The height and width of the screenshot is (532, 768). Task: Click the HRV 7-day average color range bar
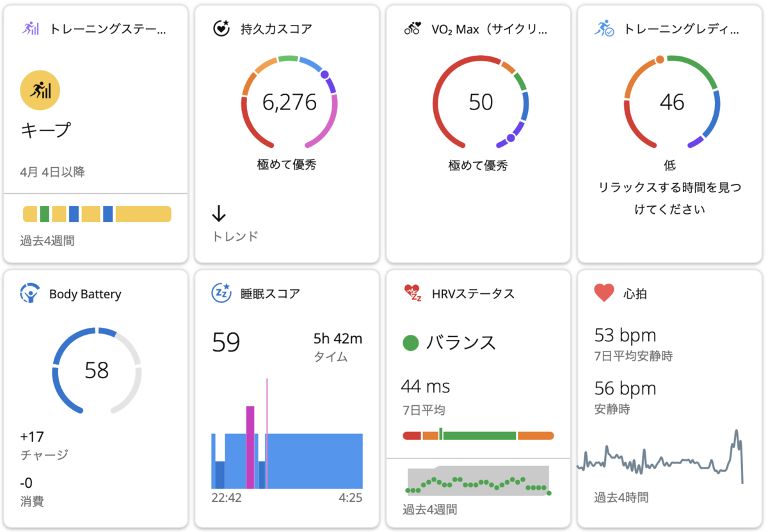[x=478, y=435]
